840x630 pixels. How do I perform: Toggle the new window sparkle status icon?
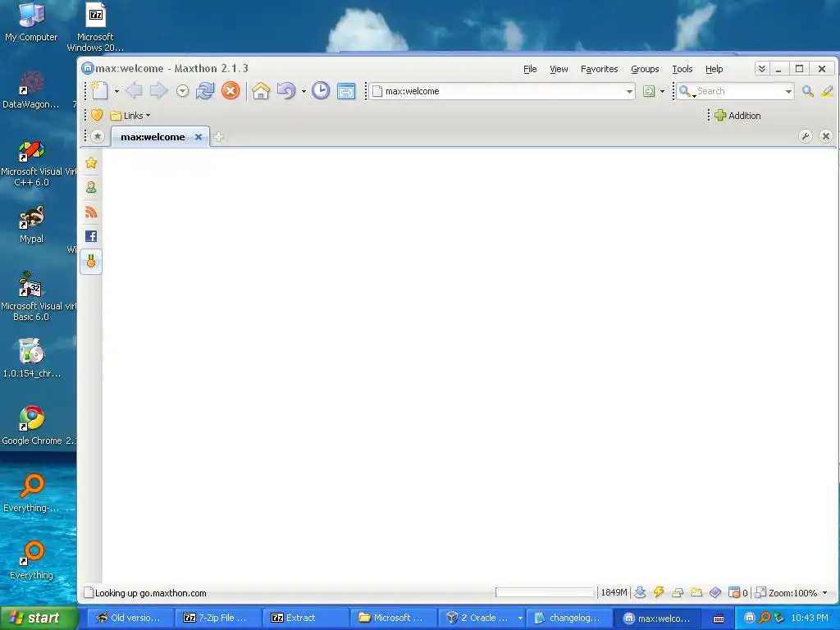(x=696, y=592)
